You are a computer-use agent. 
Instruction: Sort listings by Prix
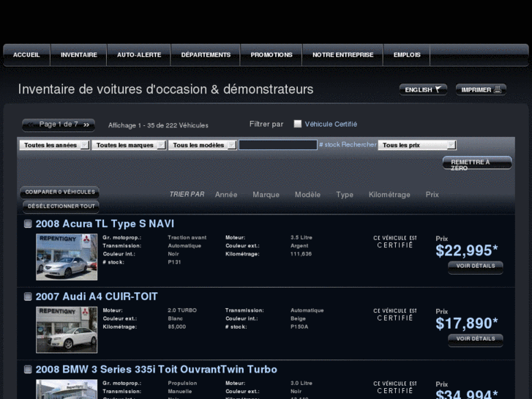(432, 195)
